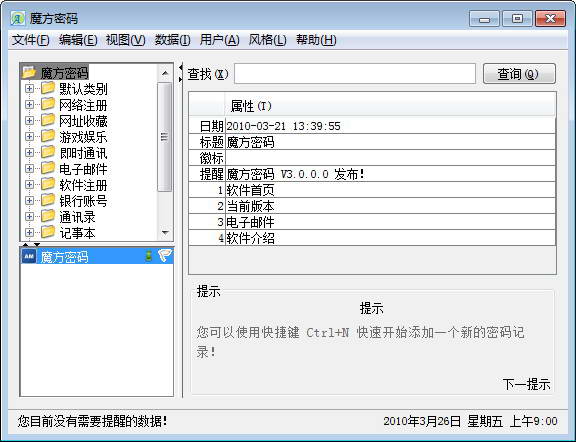
Task: Open the 视图(V) menu
Action: [x=125, y=40]
